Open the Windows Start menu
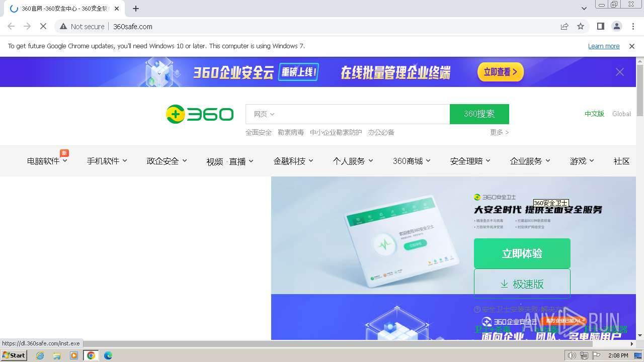Image resolution: width=644 pixels, height=362 pixels. tap(14, 355)
